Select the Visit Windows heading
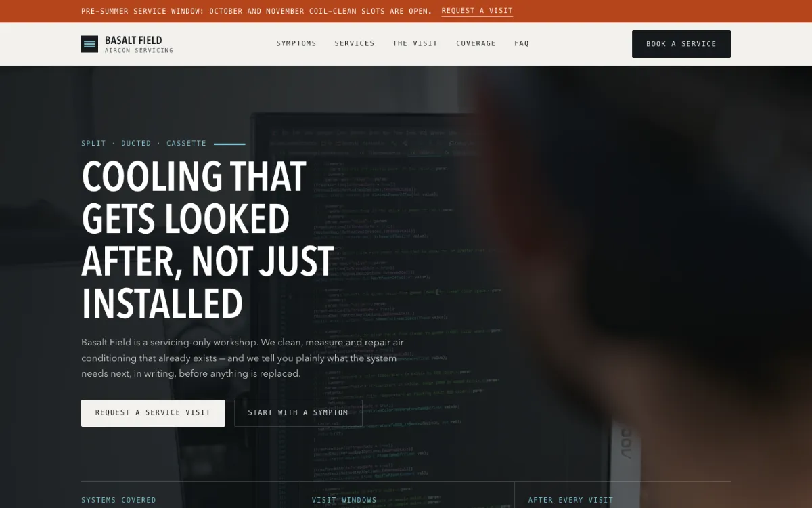This screenshot has width=812, height=508. [344, 500]
